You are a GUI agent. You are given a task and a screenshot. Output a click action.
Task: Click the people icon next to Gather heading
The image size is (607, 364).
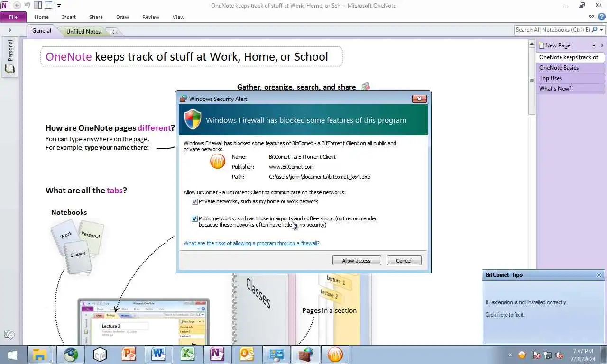click(365, 87)
